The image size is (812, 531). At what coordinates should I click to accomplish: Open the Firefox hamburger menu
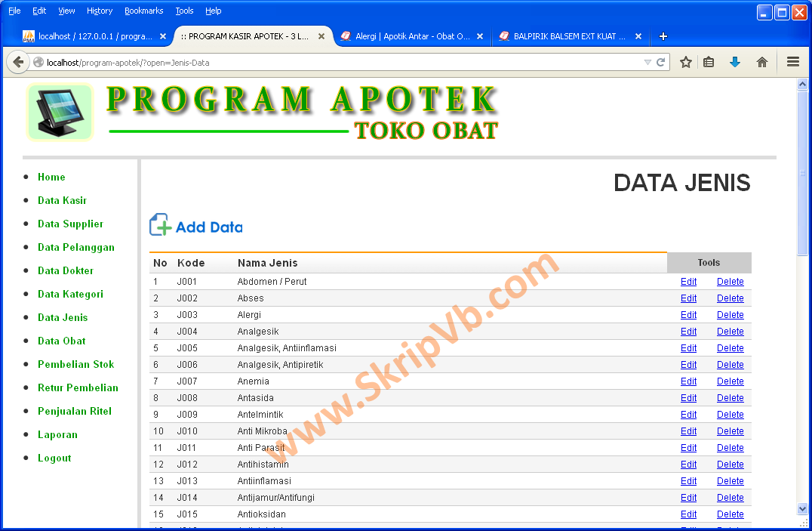pyautogui.click(x=792, y=62)
